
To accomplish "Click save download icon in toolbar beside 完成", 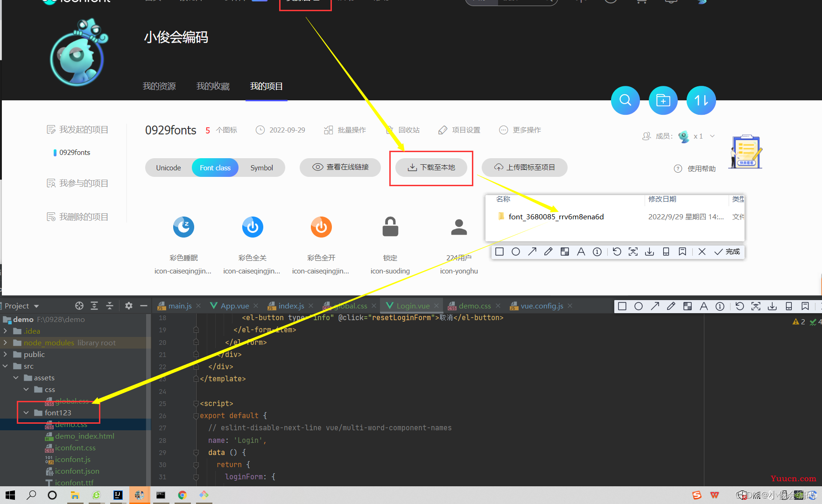I will pyautogui.click(x=649, y=252).
